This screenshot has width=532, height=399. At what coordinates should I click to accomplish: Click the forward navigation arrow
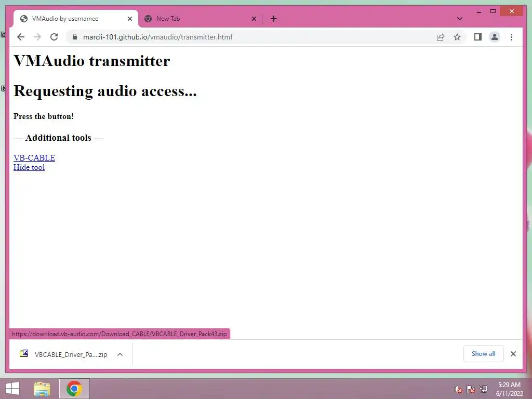point(37,37)
